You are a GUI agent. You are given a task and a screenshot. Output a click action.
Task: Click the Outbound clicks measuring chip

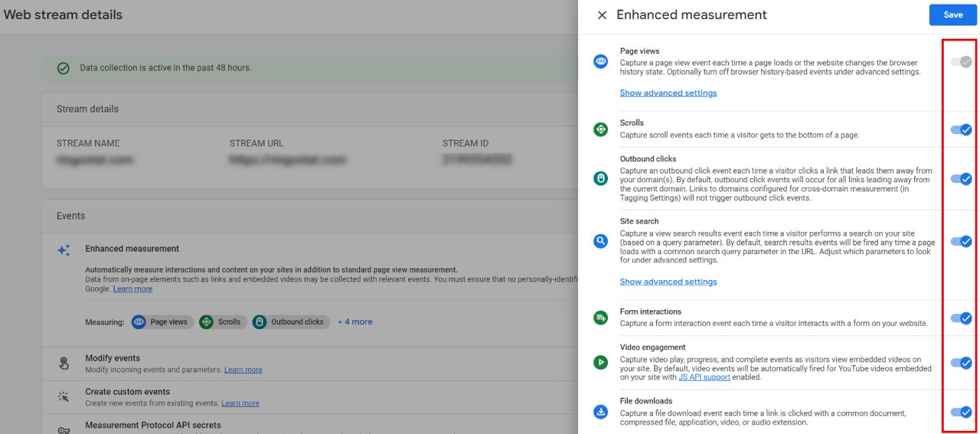point(291,322)
